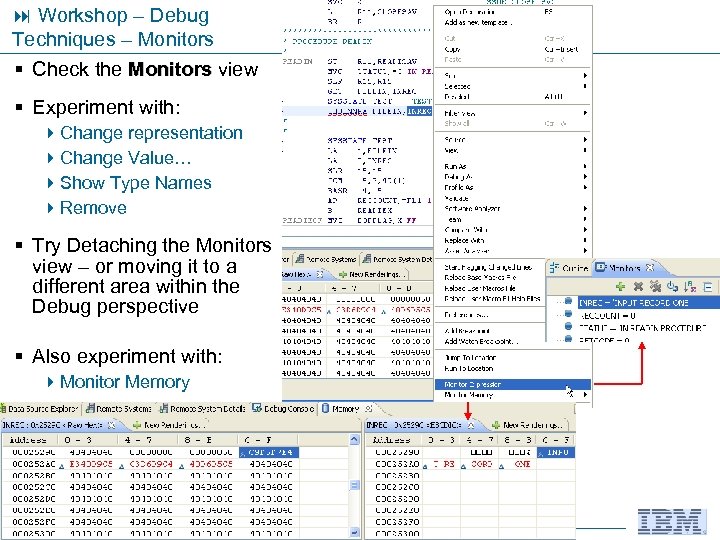
Task: Select the Memory tab
Action: pos(346,409)
